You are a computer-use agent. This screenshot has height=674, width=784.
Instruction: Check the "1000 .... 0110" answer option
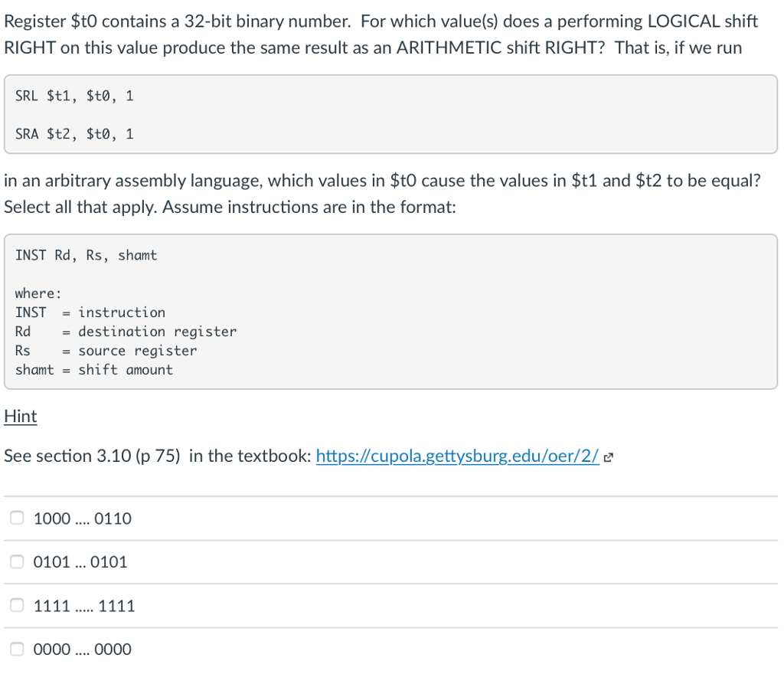pos(16,517)
